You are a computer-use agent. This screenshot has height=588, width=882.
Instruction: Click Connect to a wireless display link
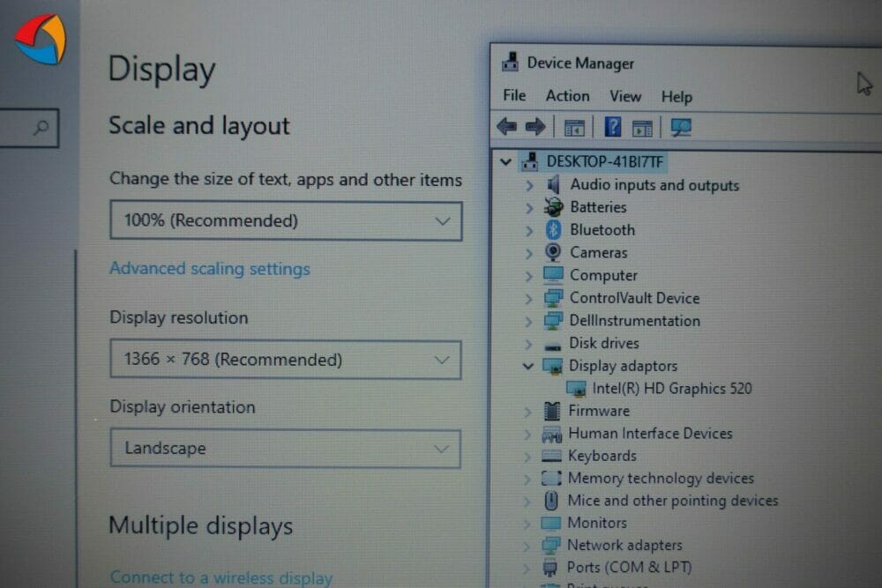tap(221, 577)
